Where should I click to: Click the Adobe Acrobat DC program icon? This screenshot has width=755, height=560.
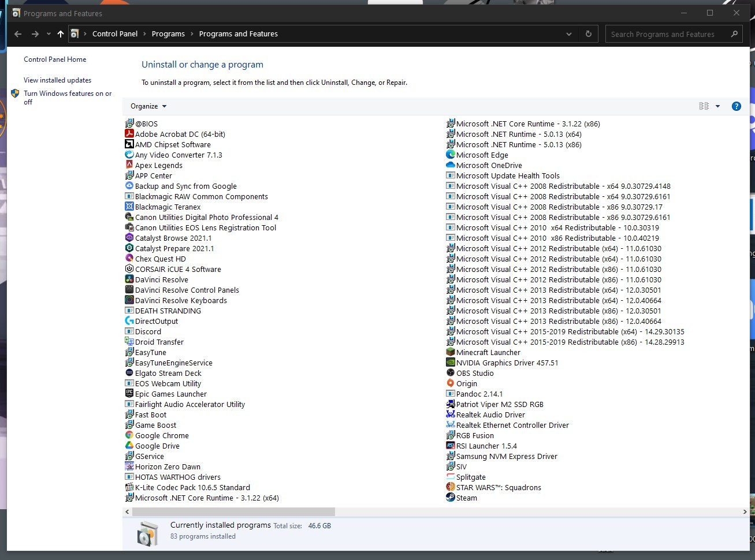(x=129, y=134)
